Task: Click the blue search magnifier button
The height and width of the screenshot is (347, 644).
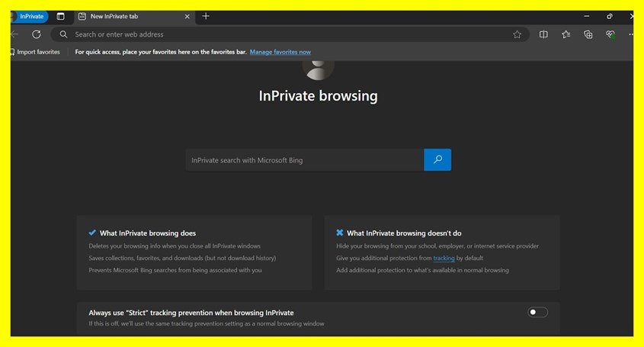Action: (437, 159)
